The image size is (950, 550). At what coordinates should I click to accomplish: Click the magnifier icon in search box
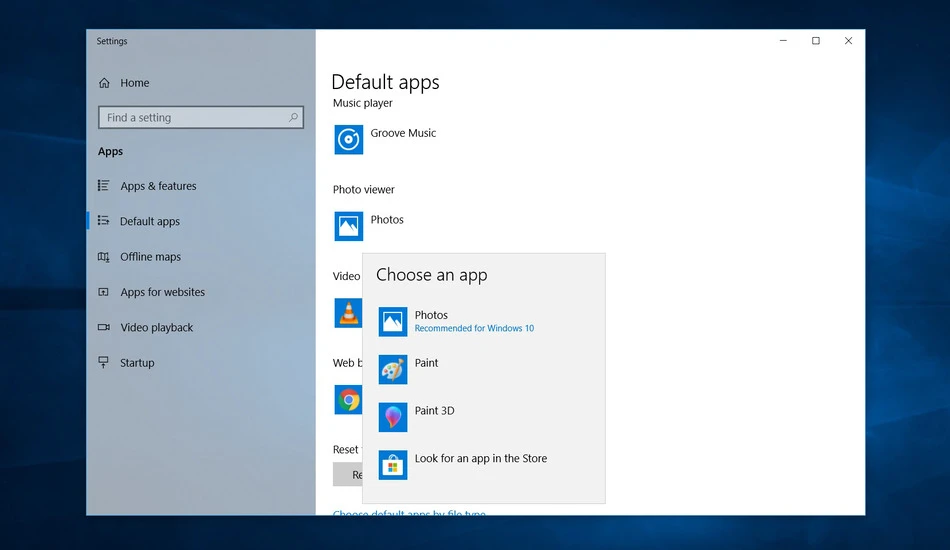(293, 118)
